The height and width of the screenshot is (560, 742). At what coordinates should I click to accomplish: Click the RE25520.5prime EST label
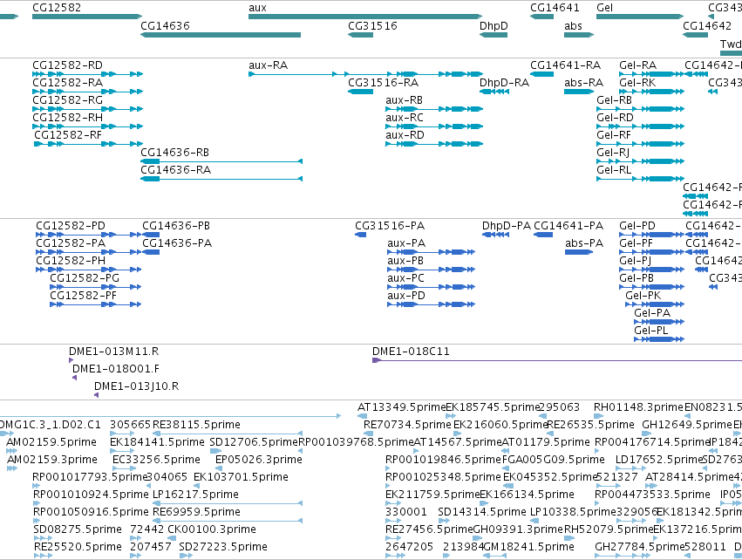[x=78, y=547]
